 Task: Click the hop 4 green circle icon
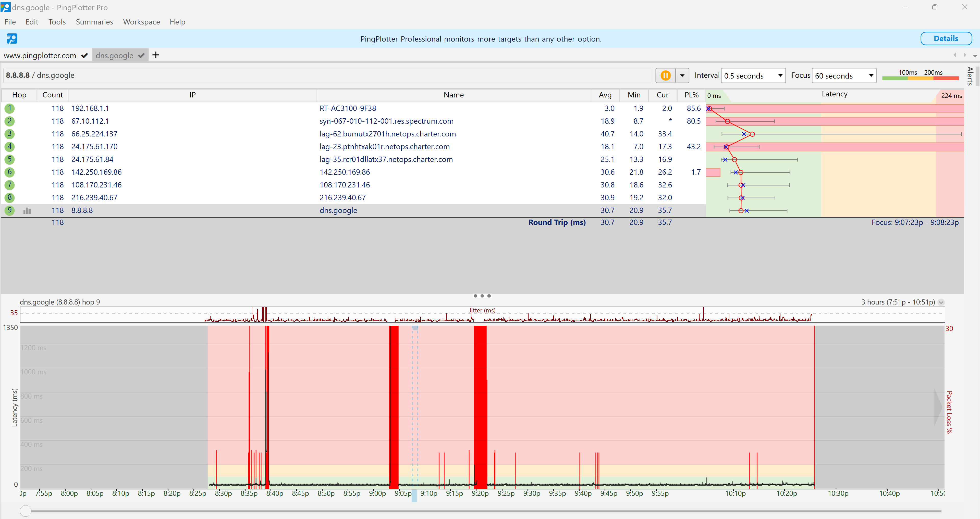tap(10, 147)
